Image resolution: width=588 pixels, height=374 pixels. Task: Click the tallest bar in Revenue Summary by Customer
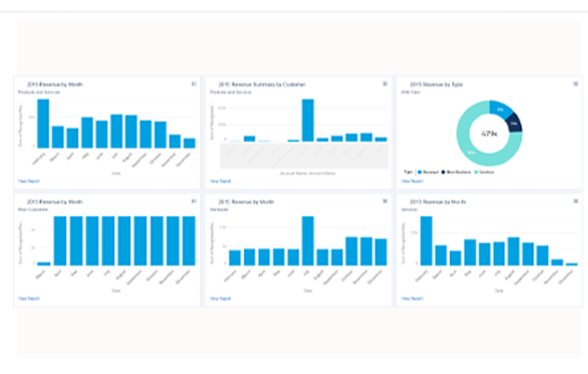click(308, 120)
